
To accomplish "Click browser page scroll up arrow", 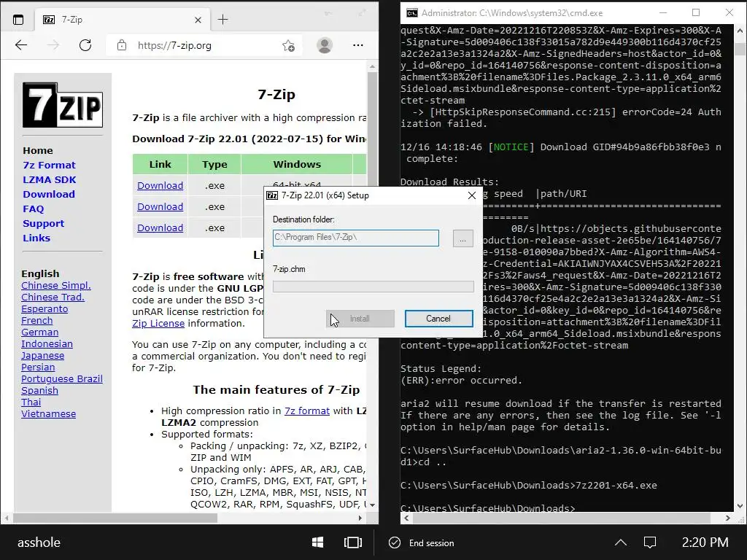I will click(372, 66).
